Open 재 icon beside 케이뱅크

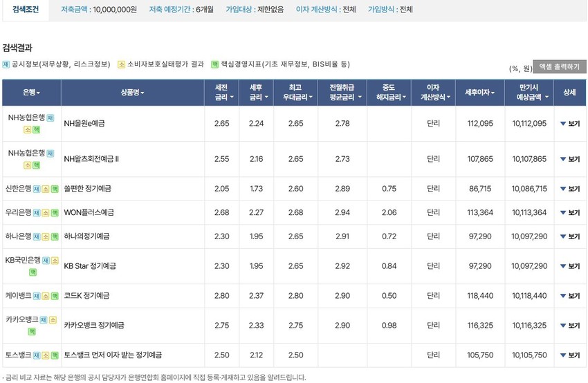[x=37, y=296]
